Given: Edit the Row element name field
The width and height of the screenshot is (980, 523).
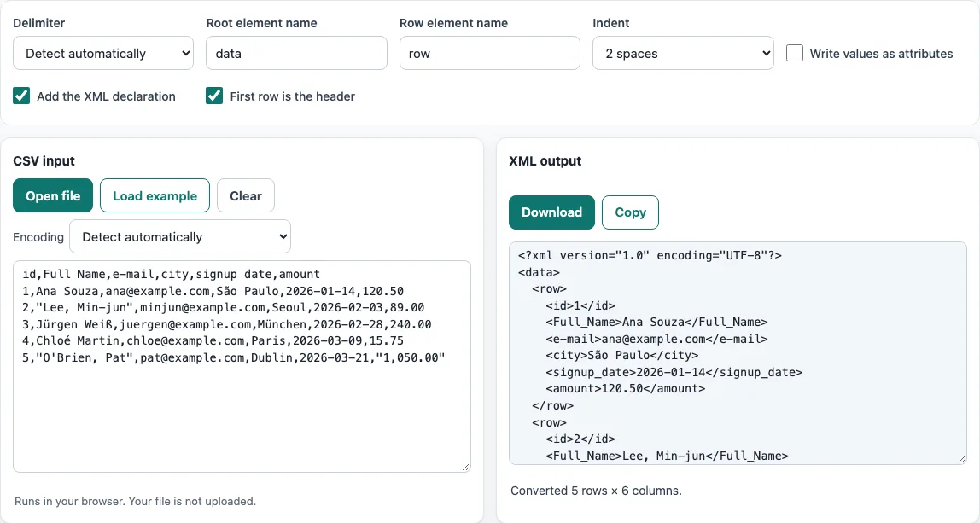Looking at the screenshot, I should [x=489, y=53].
